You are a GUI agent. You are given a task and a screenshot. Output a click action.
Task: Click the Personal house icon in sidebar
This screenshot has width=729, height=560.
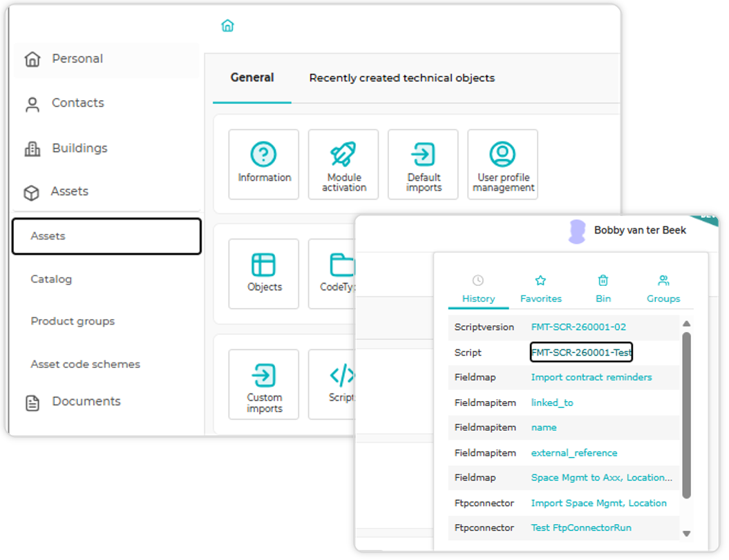[x=32, y=59]
